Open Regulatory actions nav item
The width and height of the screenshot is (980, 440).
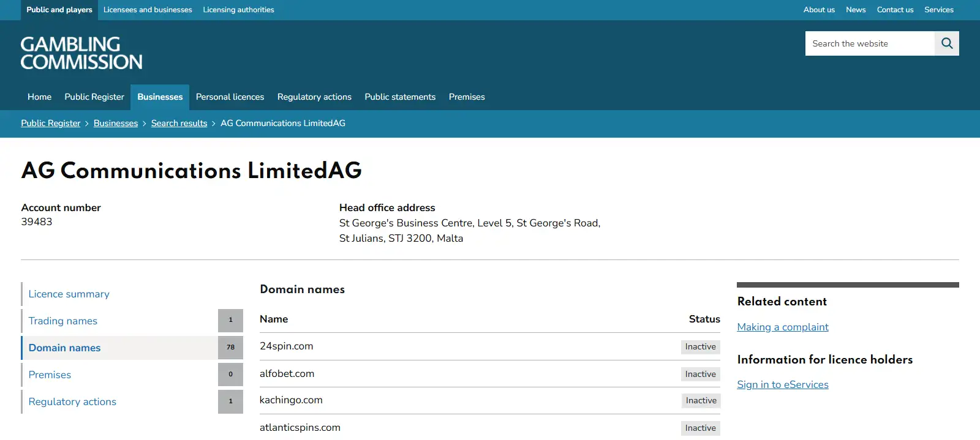click(x=314, y=97)
